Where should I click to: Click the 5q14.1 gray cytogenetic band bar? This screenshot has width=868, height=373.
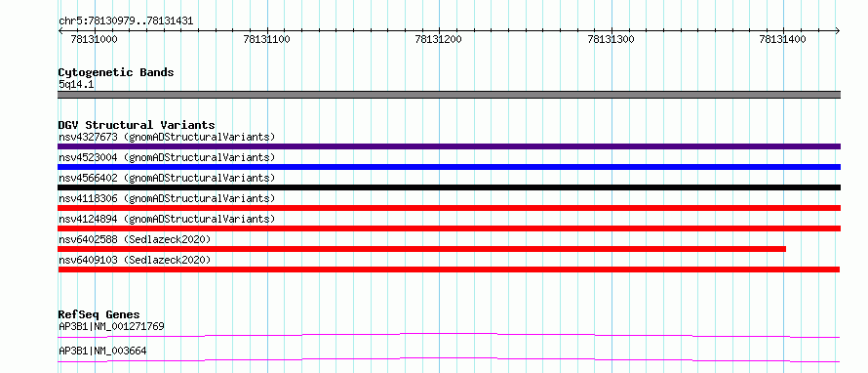point(449,95)
